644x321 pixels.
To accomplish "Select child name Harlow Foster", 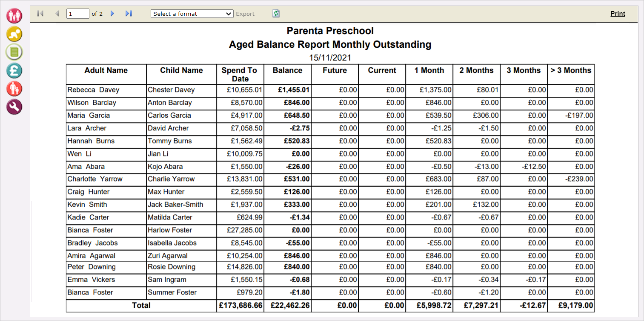I will coord(170,230).
